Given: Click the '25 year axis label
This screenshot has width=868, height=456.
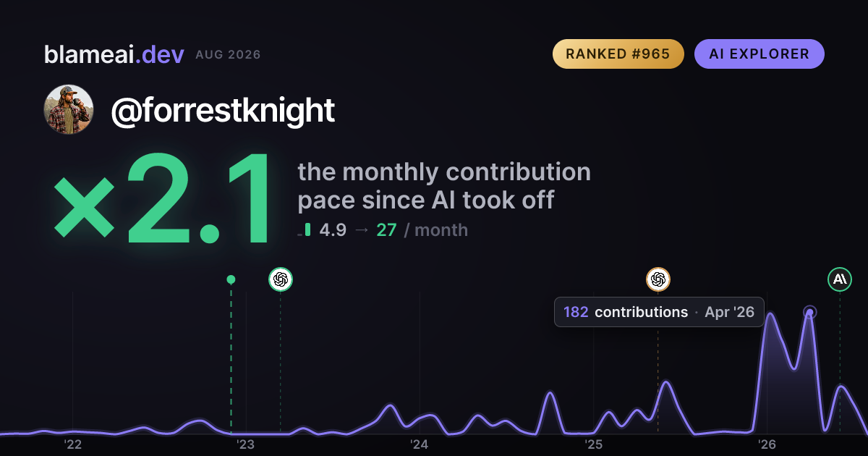Looking at the screenshot, I should [x=593, y=444].
